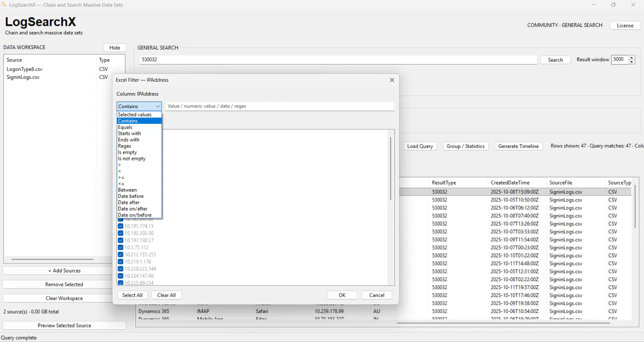
Task: Uncheck the 10.212.155.253 checkbox
Action: click(x=120, y=255)
